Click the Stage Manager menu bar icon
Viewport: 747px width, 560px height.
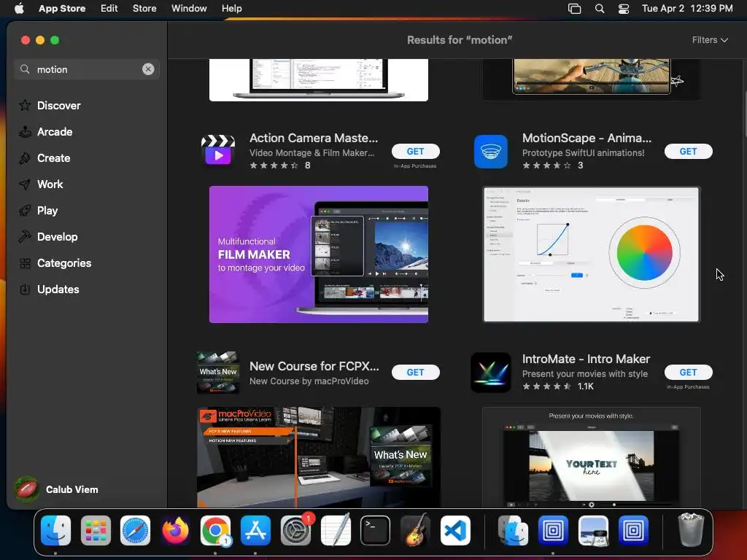coord(575,9)
